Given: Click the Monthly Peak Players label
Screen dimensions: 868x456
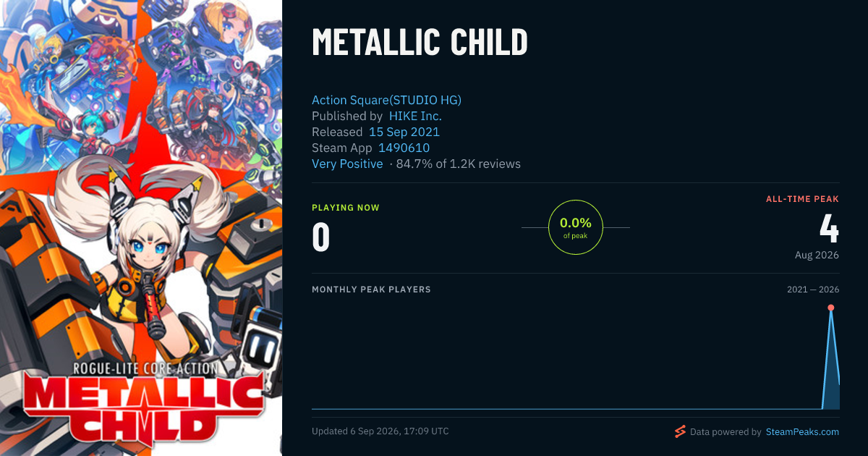Looking at the screenshot, I should pos(371,290).
